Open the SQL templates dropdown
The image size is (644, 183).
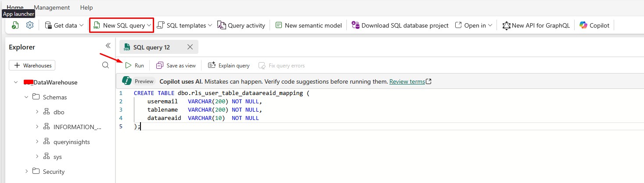click(x=210, y=25)
